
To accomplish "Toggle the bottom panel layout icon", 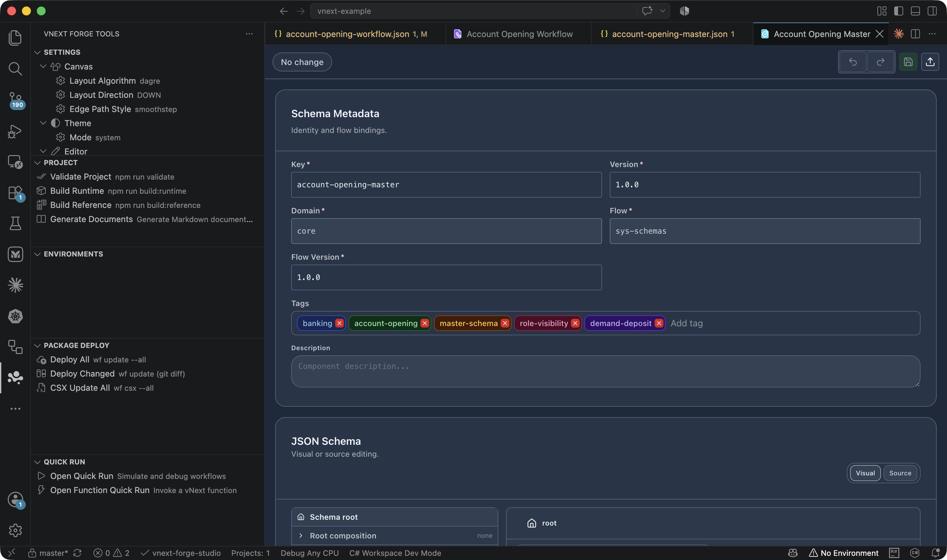I will (915, 11).
